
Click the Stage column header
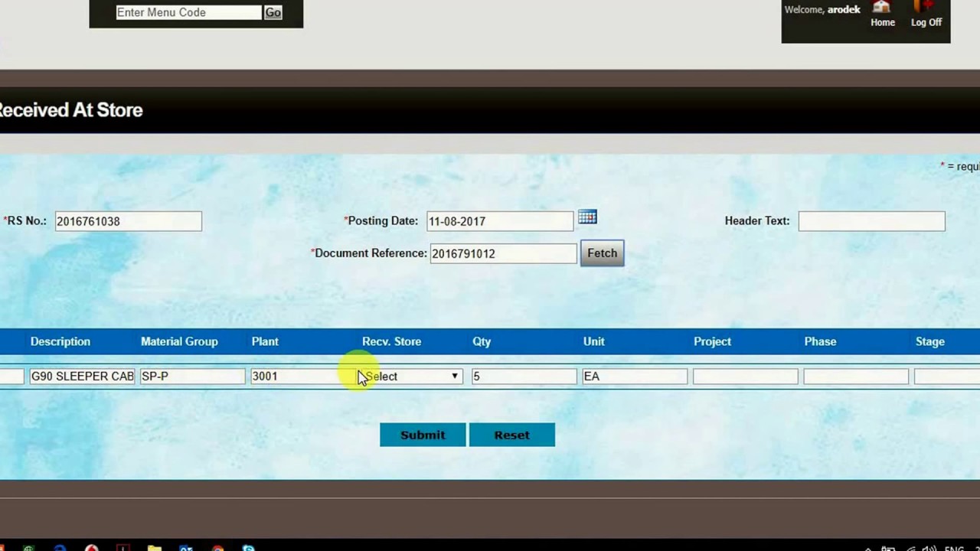[930, 341]
